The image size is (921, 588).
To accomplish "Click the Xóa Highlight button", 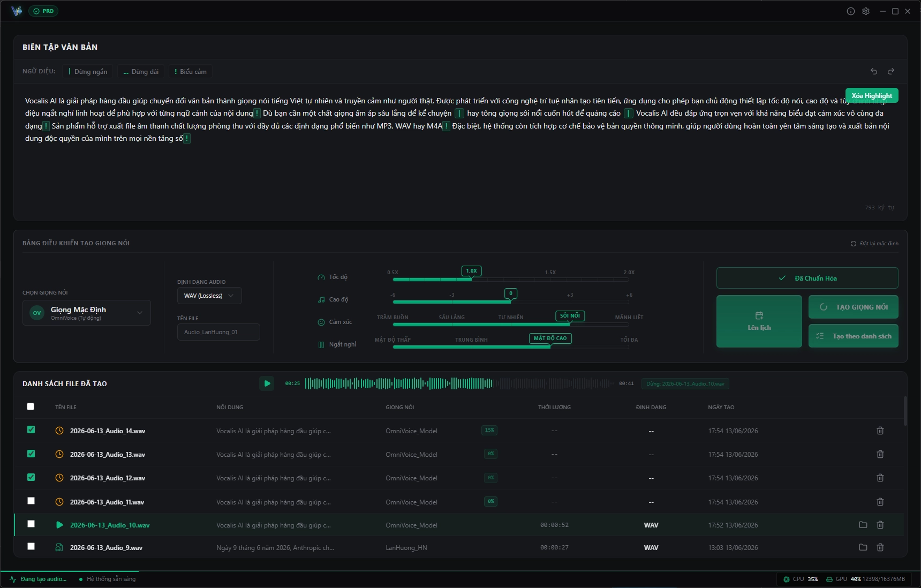I will pos(872,95).
